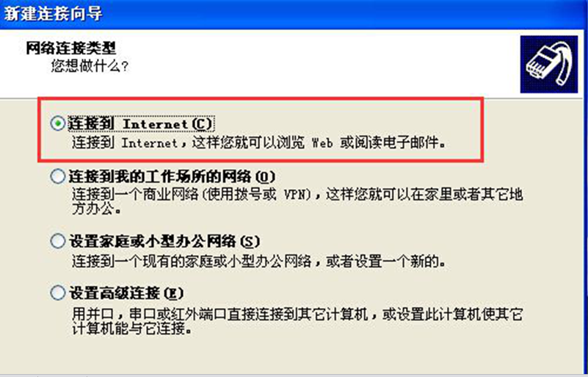Viewport: 588px width, 377px height.
Task: Select 连接到我的工作场所的网络 radio button
Action: 58,176
